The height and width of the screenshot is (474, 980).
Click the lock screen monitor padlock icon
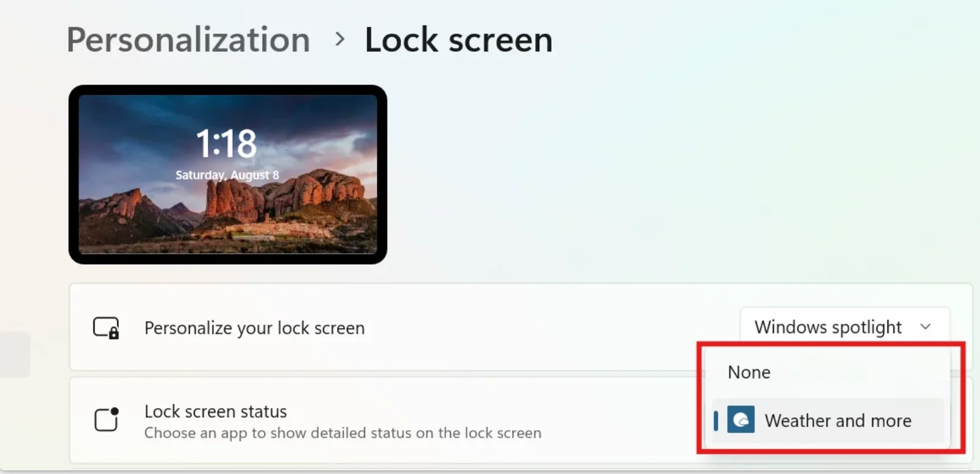pos(106,328)
